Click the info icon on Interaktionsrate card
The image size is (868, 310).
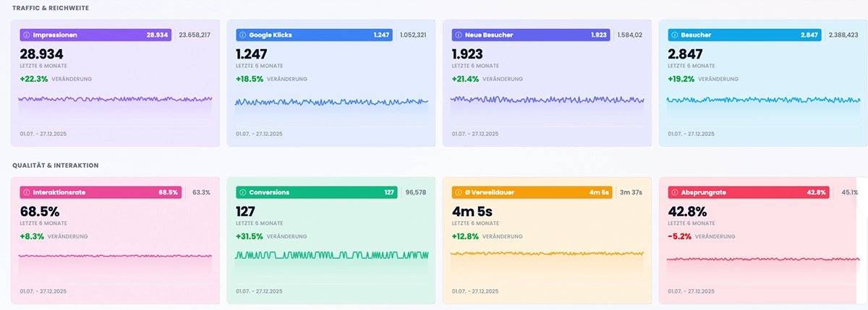[x=27, y=192]
